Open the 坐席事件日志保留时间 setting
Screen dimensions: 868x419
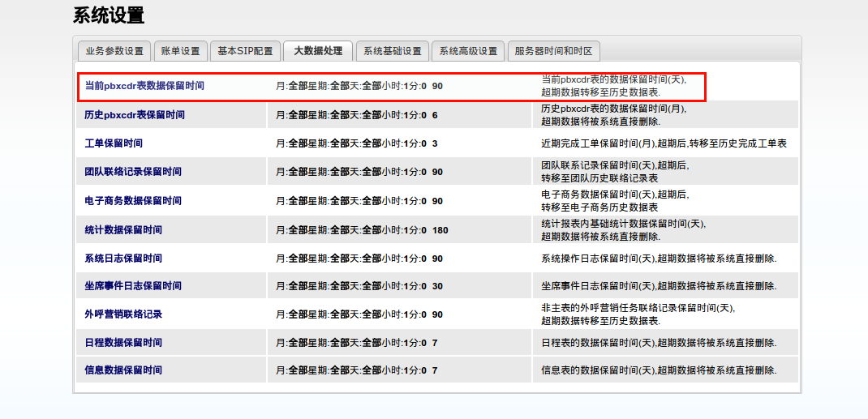point(133,286)
